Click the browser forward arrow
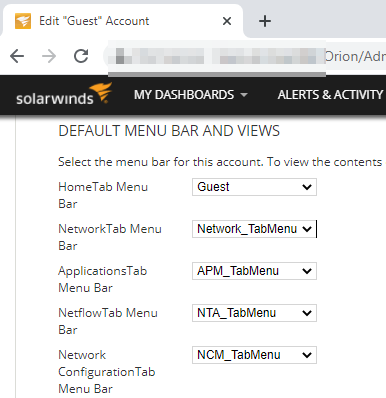Image resolution: width=386 pixels, height=398 pixels. click(x=49, y=56)
